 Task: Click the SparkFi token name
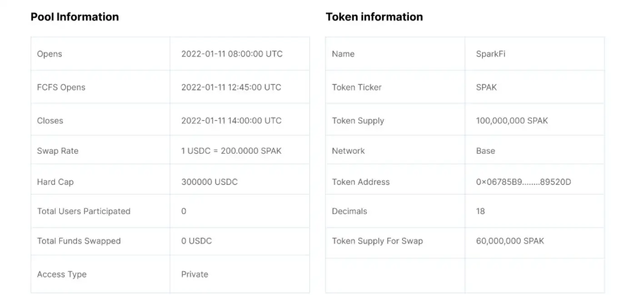[490, 54]
